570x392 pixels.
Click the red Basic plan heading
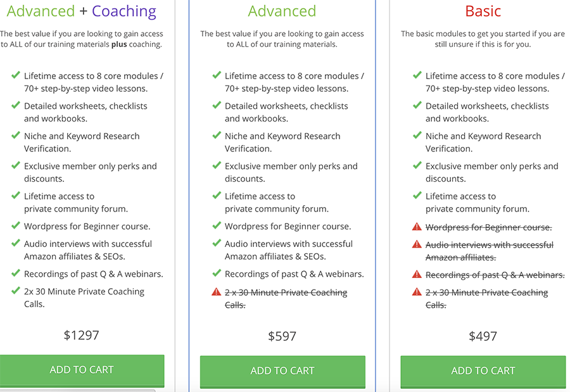(483, 11)
